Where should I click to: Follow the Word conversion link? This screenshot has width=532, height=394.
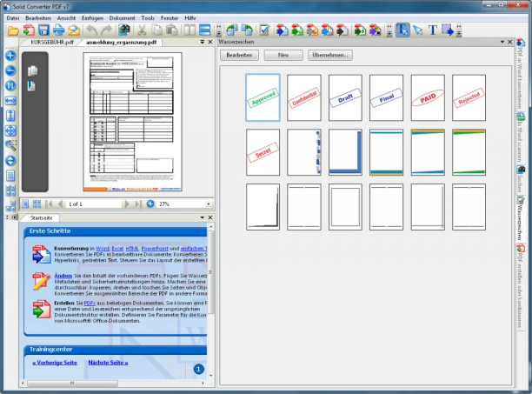(103, 249)
